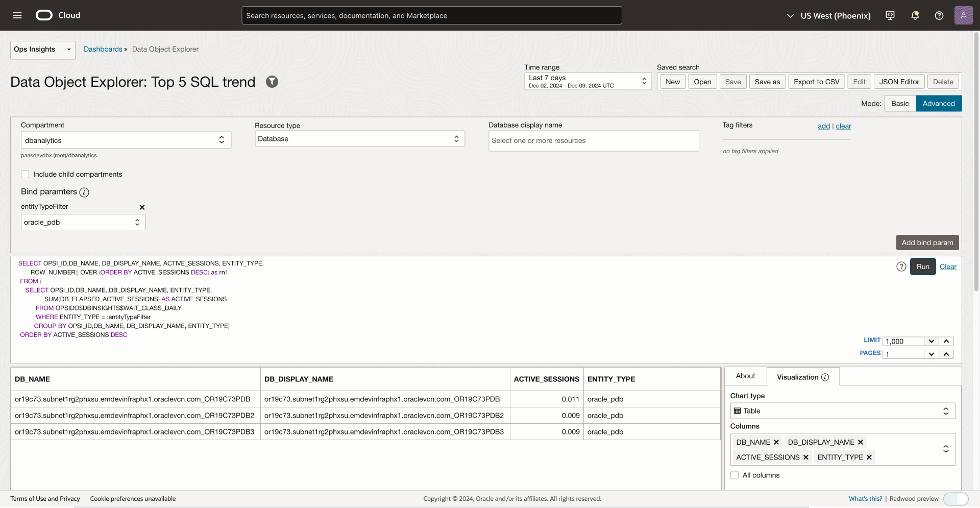Open the US West (Phoenix) region selector

click(x=828, y=15)
